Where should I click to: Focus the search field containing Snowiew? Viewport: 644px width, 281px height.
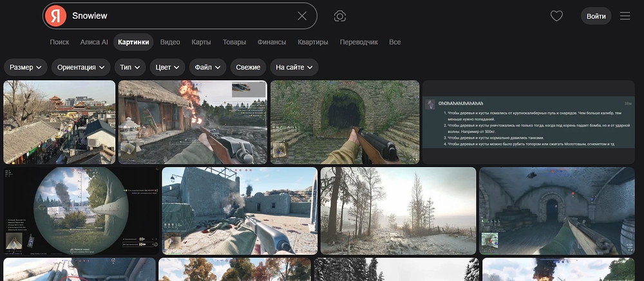tap(180, 16)
